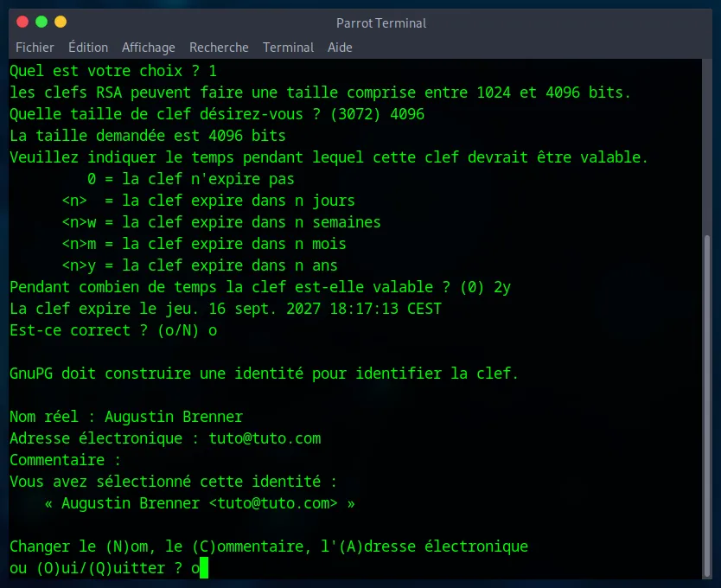Click the cursor block after the final prompt
The height and width of the screenshot is (588, 721).
pyautogui.click(x=204, y=567)
